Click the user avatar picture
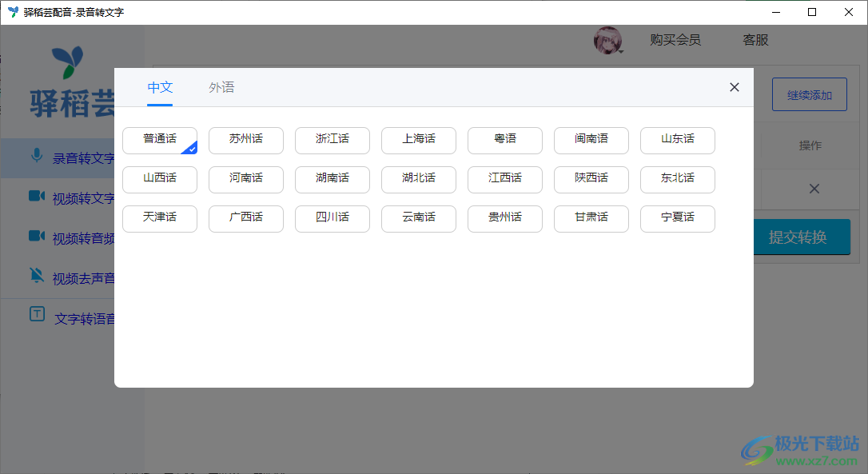This screenshot has width=868, height=474. (x=607, y=39)
